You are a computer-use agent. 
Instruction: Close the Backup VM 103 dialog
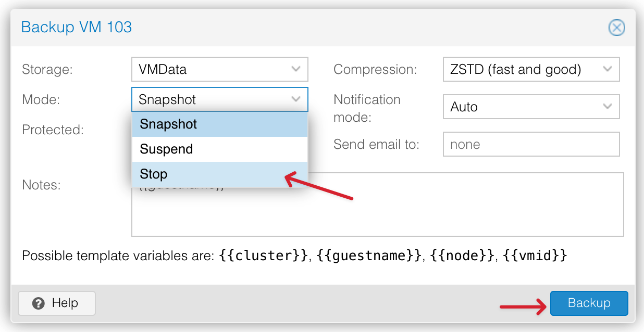click(x=617, y=28)
